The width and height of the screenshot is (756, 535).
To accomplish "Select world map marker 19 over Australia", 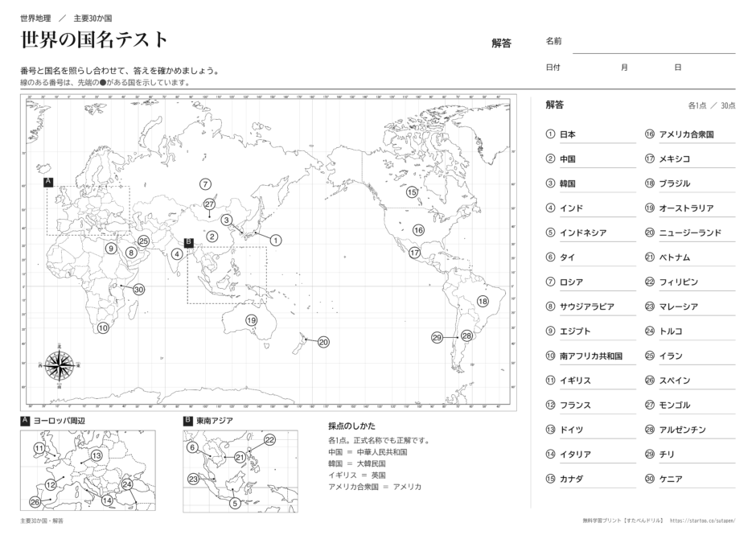I will pos(251,320).
